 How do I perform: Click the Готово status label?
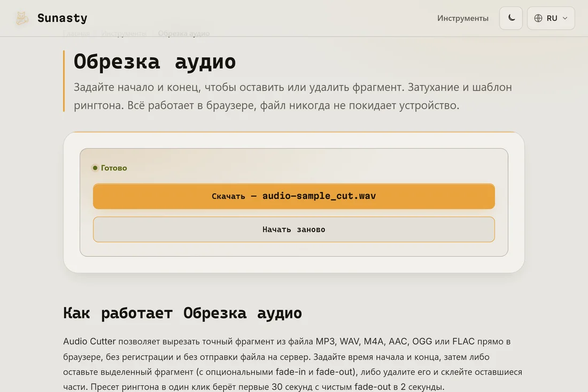[114, 168]
